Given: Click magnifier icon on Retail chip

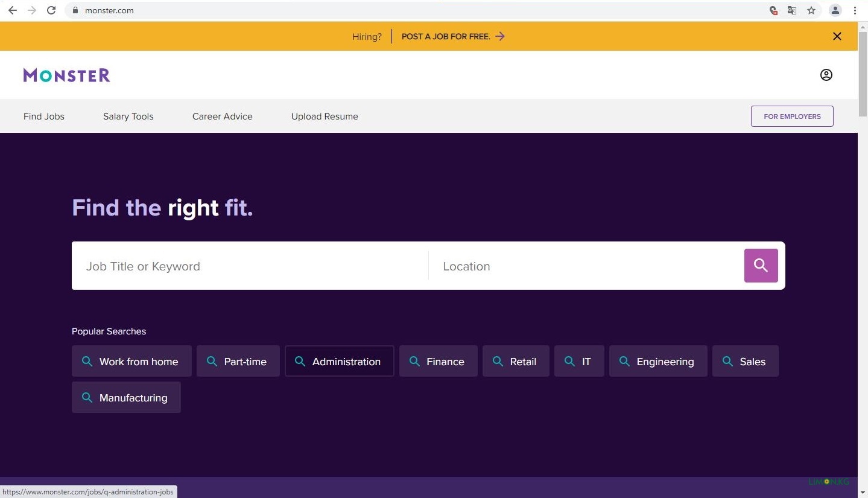Looking at the screenshot, I should [498, 361].
